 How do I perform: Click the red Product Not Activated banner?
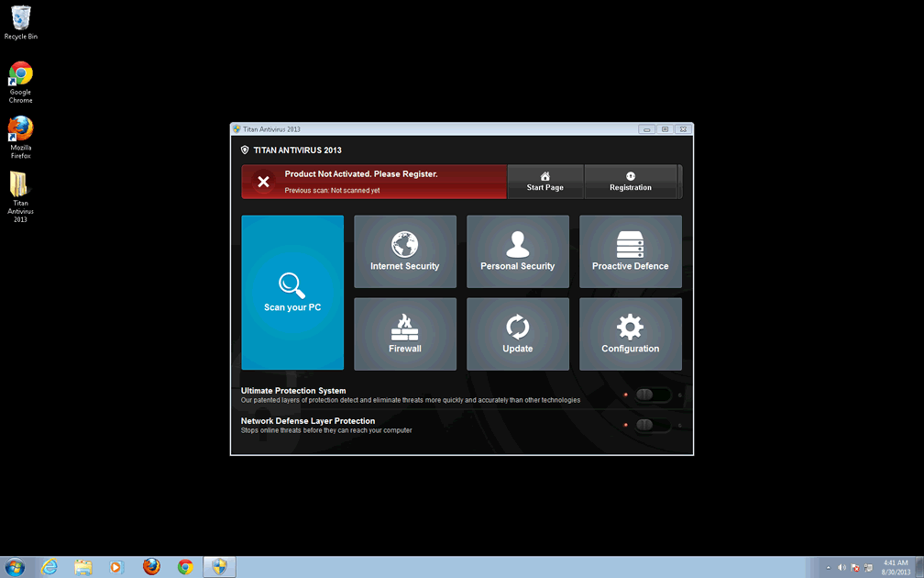click(374, 182)
